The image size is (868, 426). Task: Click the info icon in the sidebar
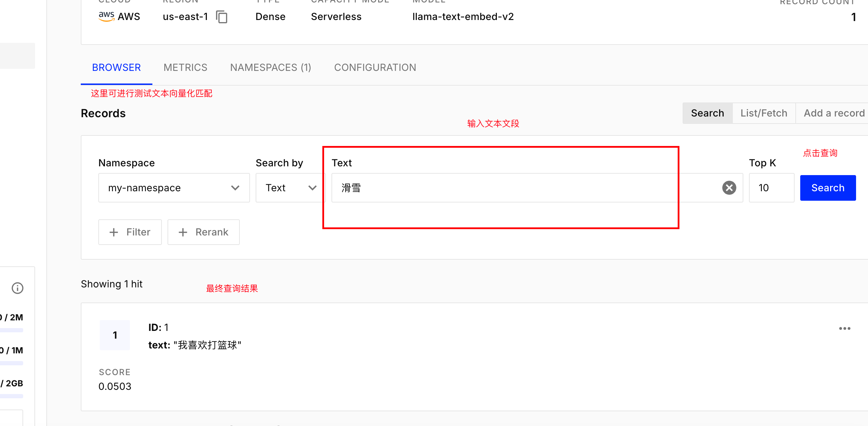[x=18, y=288]
